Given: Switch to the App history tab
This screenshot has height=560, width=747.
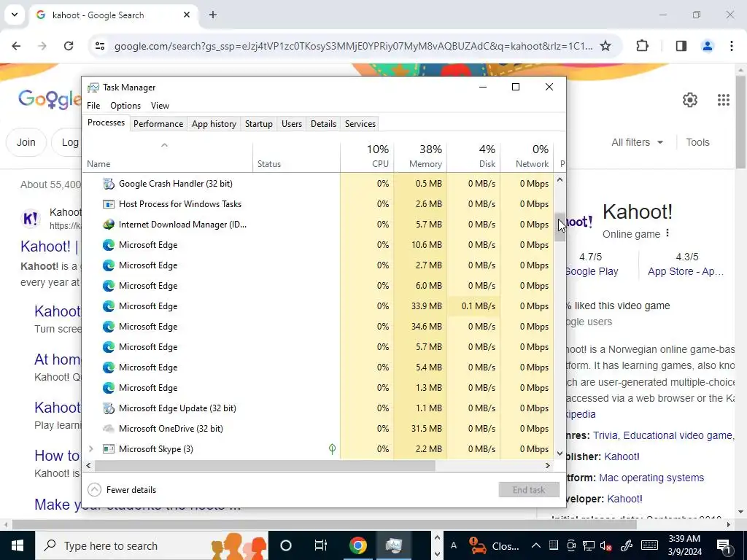Looking at the screenshot, I should [214, 124].
